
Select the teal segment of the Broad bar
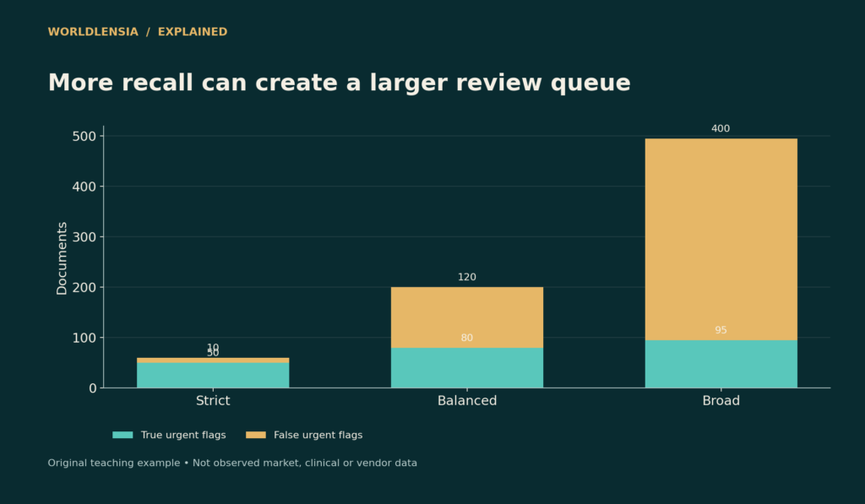721,364
